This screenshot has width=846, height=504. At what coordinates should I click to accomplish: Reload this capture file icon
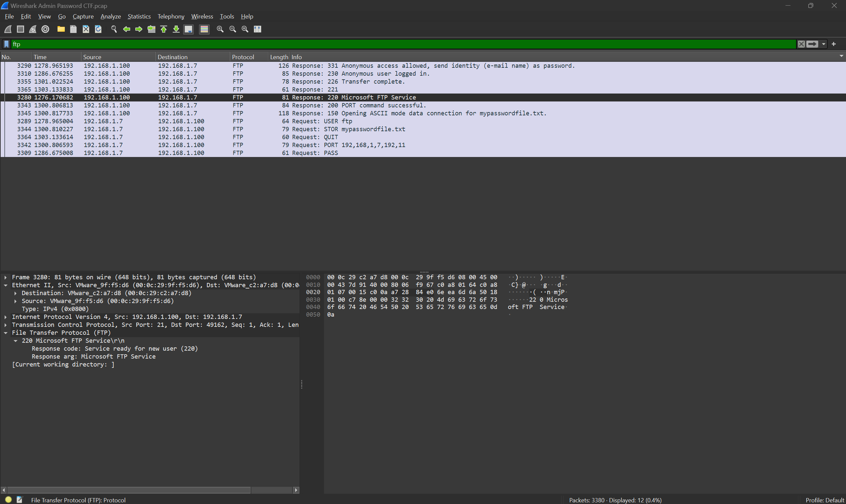pyautogui.click(x=98, y=29)
